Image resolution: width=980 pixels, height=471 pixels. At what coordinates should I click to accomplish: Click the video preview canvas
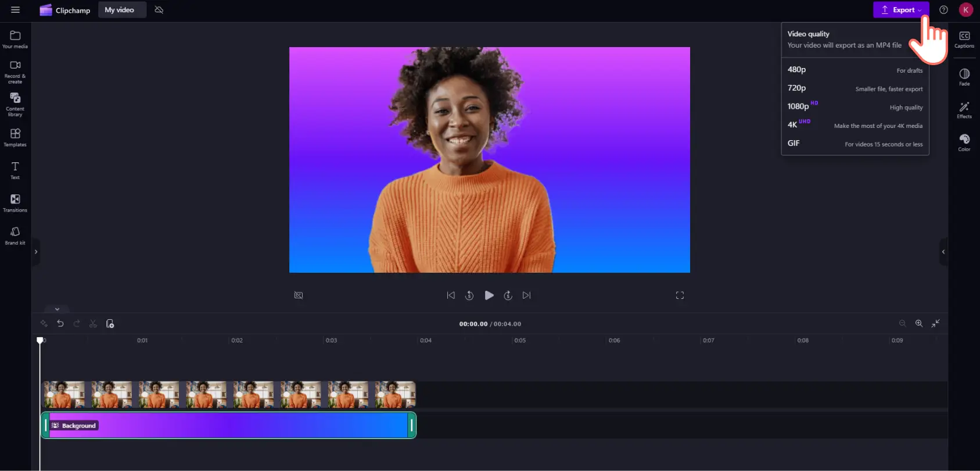pyautogui.click(x=490, y=160)
